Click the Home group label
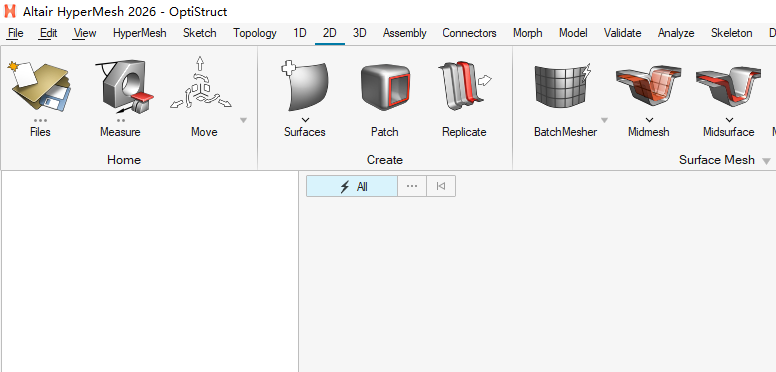Viewport: 776px width, 372px height. [124, 160]
